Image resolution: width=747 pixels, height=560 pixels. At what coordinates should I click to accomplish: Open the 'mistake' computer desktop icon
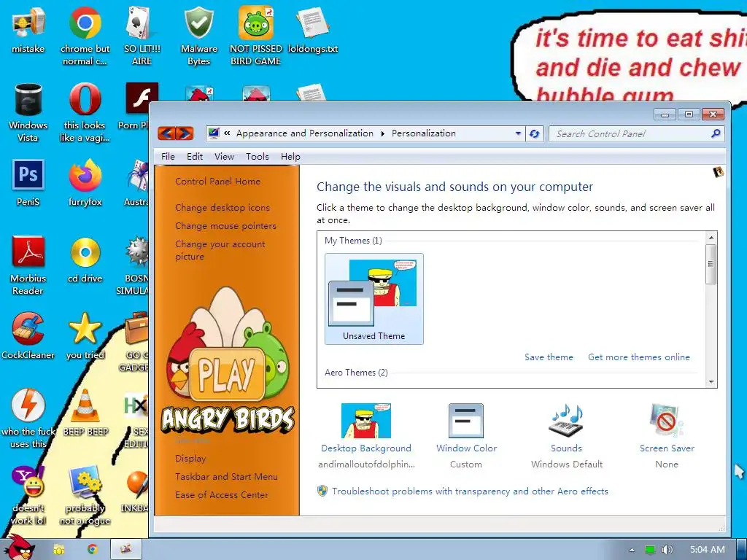point(28,31)
